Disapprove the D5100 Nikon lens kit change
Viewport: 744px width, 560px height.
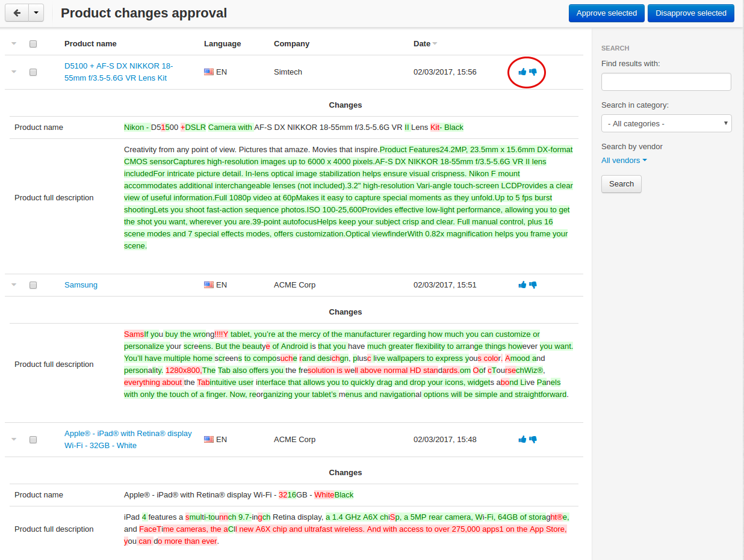[x=533, y=72]
